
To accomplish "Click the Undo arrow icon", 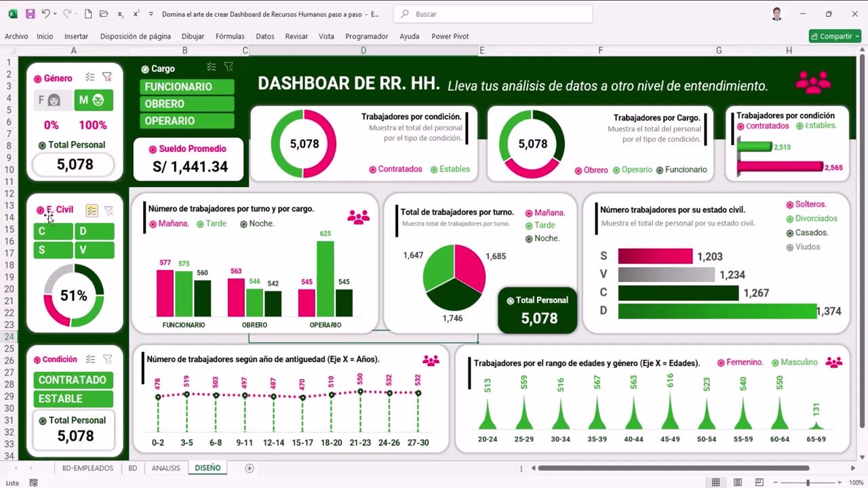I will tap(45, 14).
